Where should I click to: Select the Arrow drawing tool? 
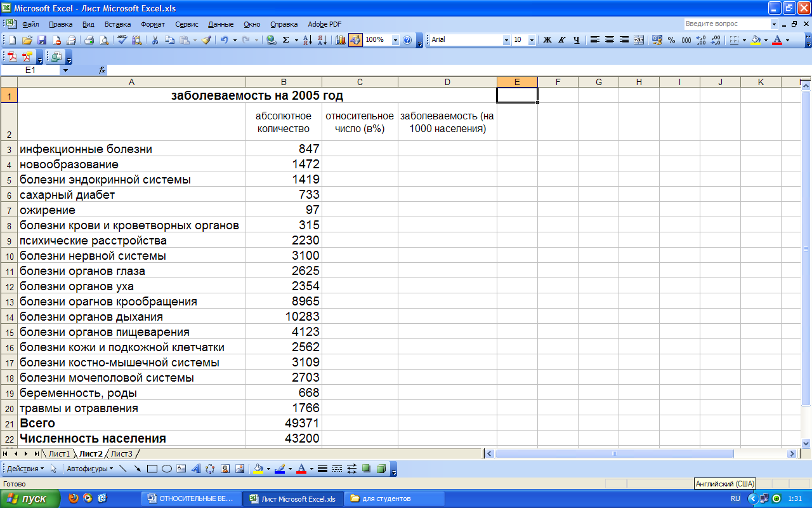[138, 469]
